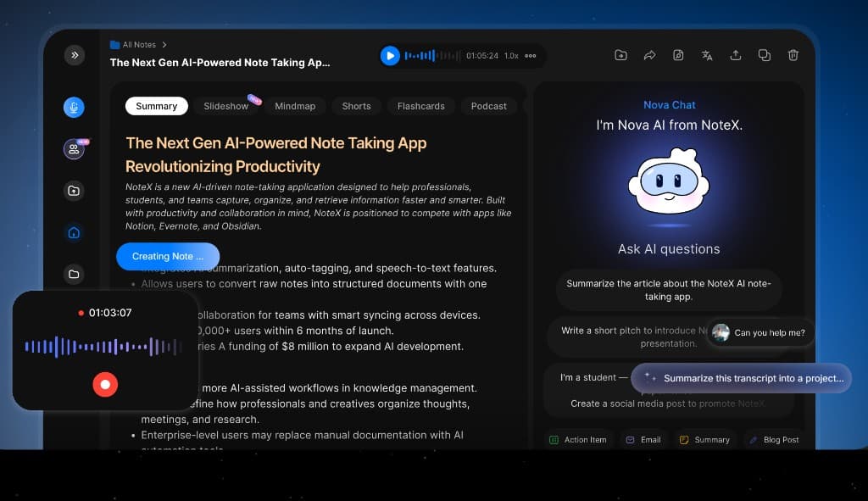Expand the sidebar with the double-chevron button
This screenshot has height=501, width=868.
click(75, 54)
